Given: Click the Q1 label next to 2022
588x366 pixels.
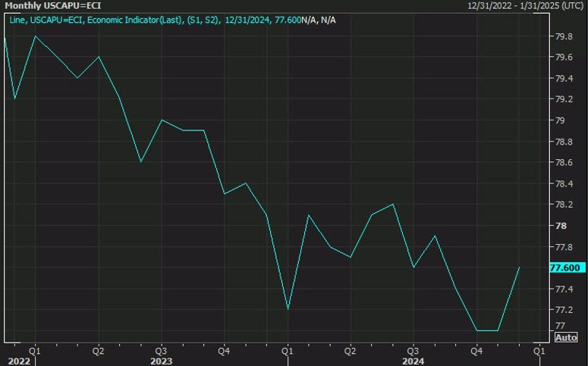Looking at the screenshot, I should pyautogui.click(x=34, y=351).
